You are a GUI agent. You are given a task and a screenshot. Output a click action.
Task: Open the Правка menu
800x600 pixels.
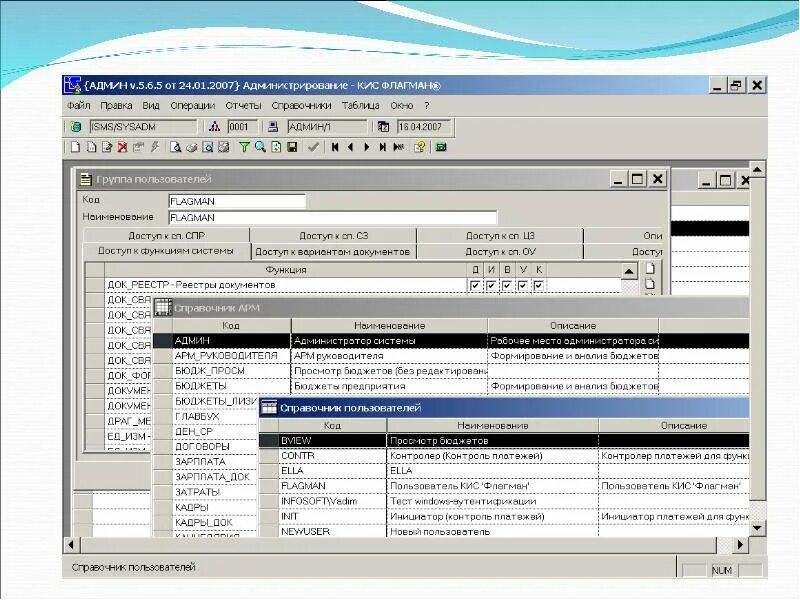point(116,106)
